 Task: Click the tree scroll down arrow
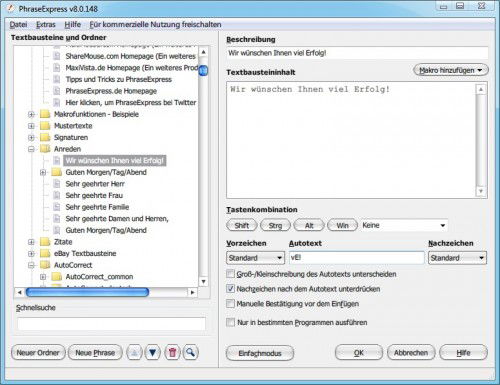click(x=203, y=282)
